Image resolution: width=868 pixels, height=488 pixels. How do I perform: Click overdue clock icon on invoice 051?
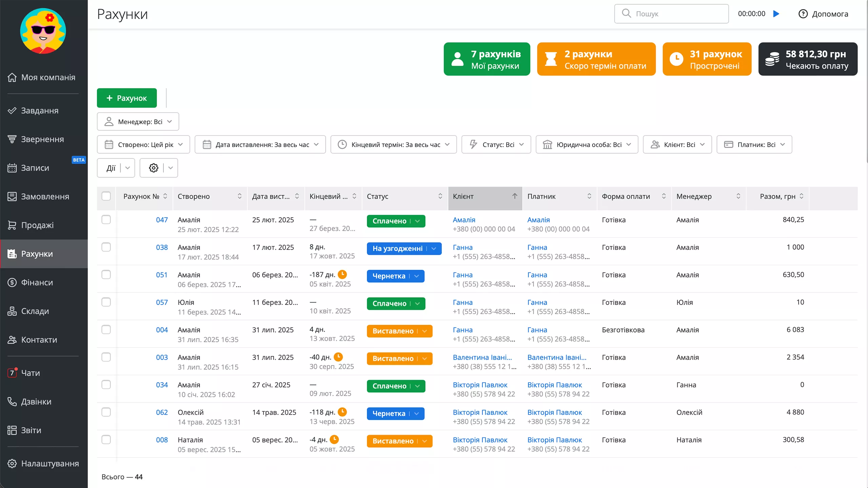click(x=342, y=274)
